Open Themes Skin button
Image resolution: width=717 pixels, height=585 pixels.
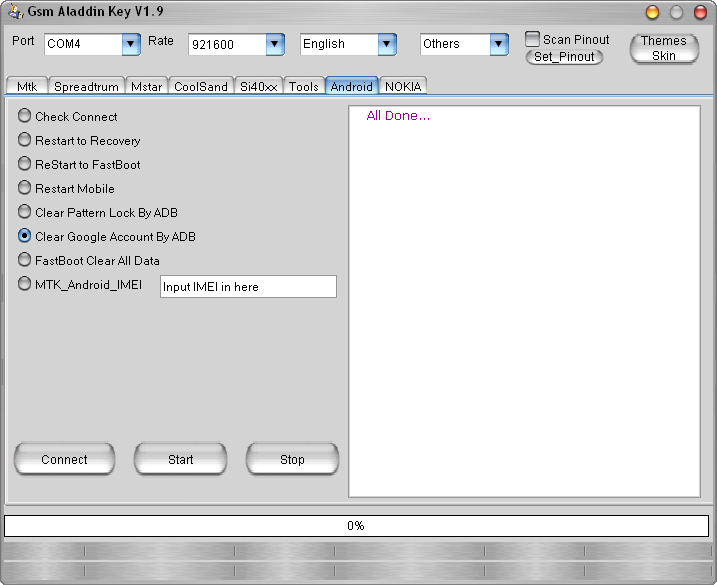coord(664,48)
